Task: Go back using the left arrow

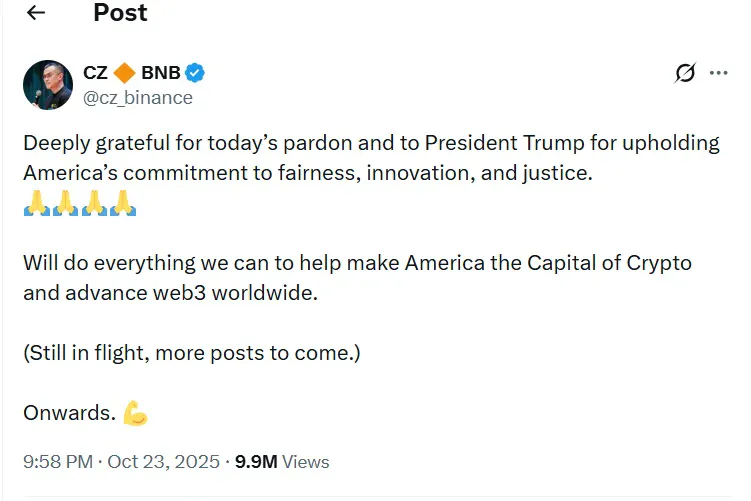Action: (x=37, y=13)
